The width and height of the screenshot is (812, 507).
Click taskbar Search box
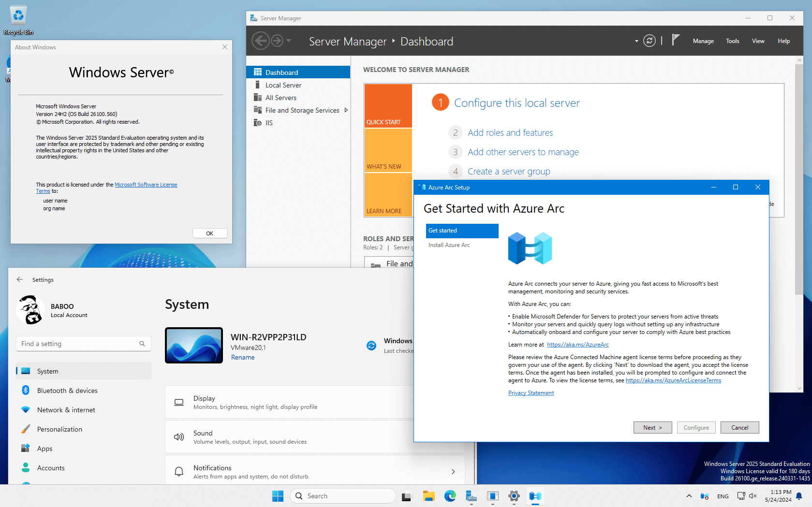(343, 496)
